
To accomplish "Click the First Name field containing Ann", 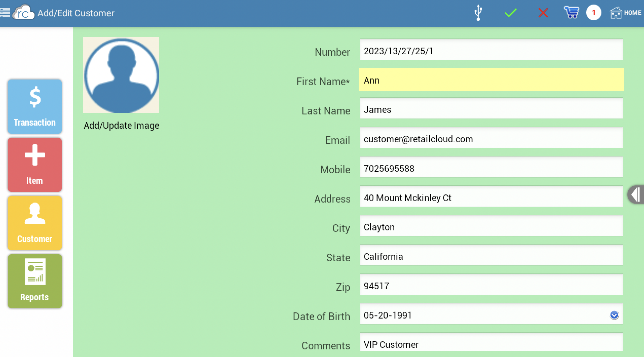I will pyautogui.click(x=491, y=80).
